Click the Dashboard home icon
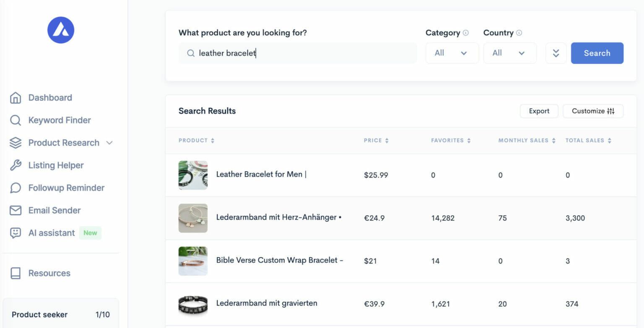Image resolution: width=644 pixels, height=328 pixels. (16, 97)
